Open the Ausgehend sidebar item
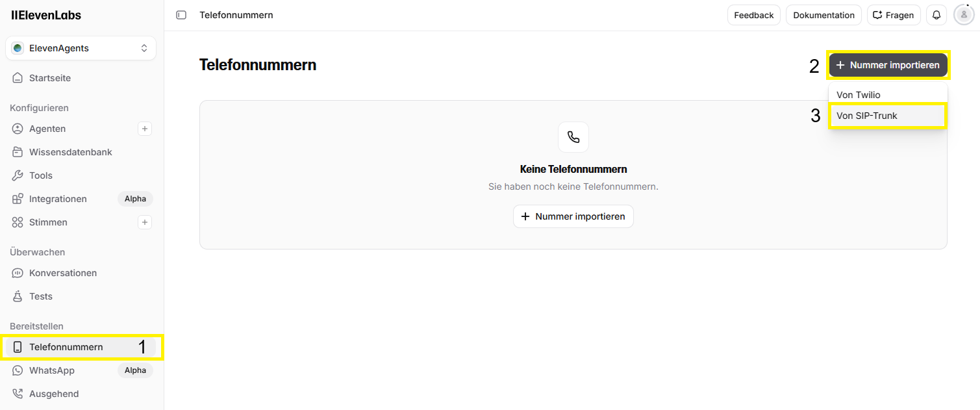 tap(53, 394)
